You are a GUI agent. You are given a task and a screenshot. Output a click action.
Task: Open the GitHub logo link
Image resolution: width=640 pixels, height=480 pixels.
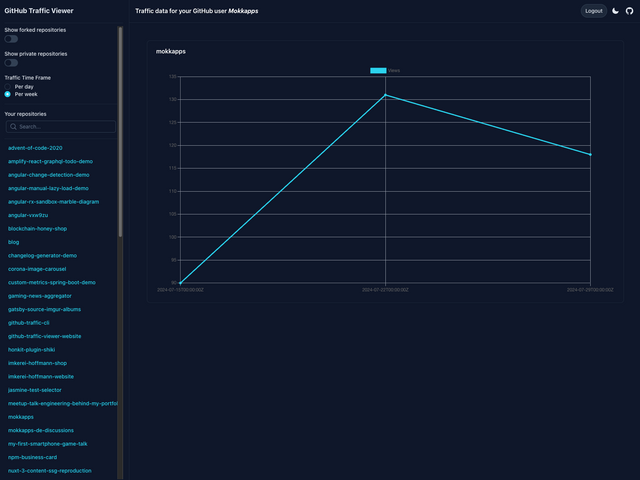(x=629, y=11)
